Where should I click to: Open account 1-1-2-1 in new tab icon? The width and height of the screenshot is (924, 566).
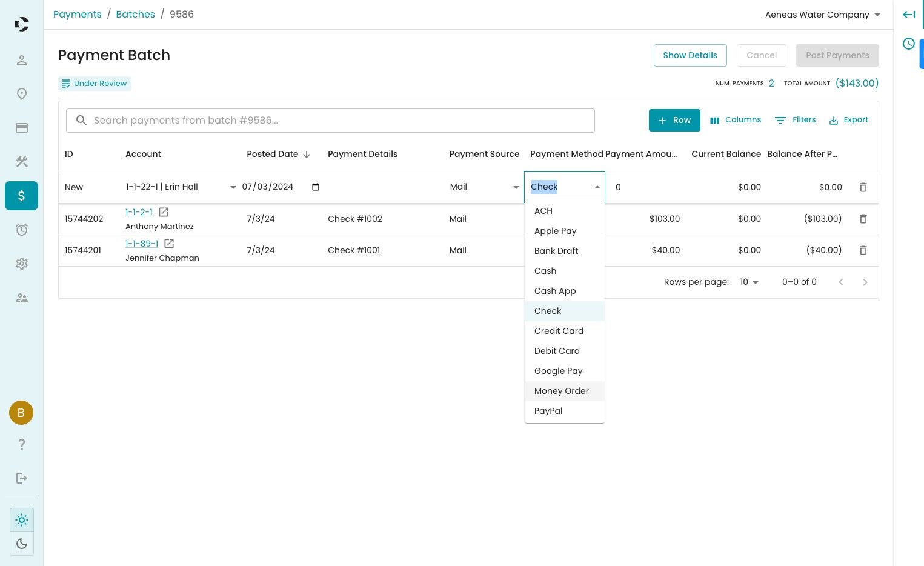[164, 212]
